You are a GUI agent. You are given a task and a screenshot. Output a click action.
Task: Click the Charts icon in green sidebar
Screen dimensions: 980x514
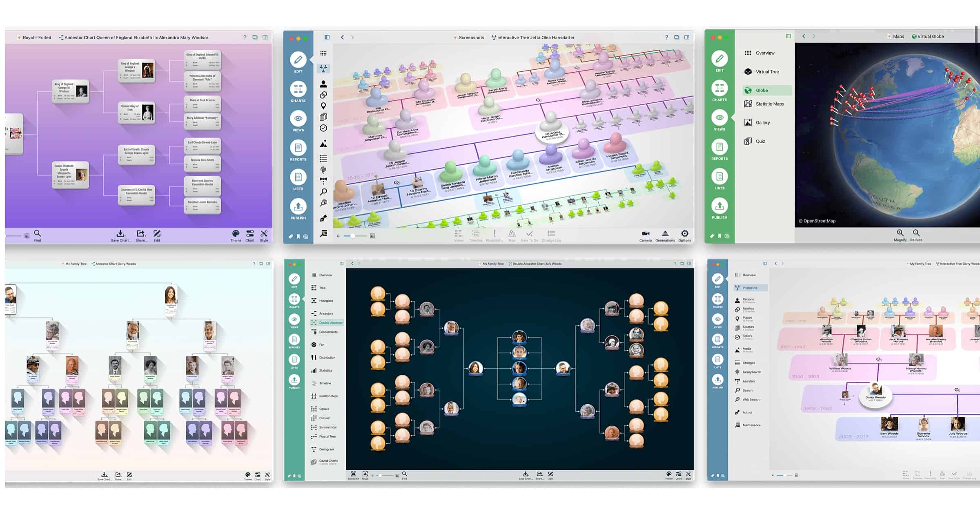[719, 89]
